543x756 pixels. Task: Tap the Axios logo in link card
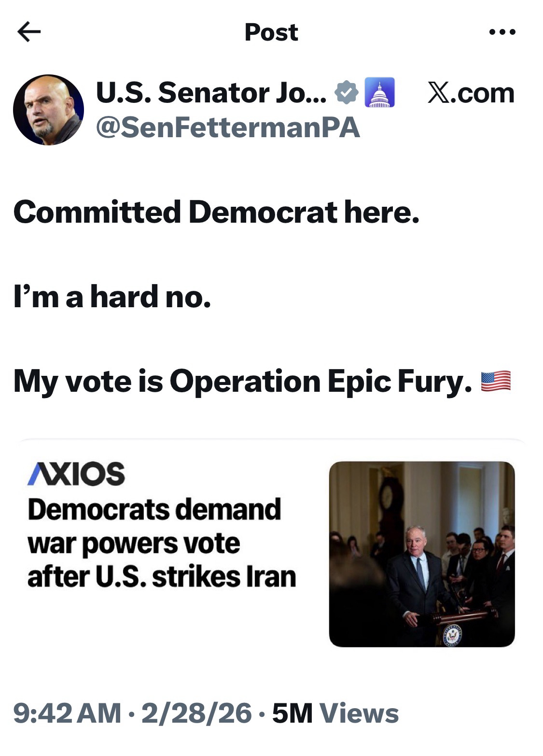click(77, 473)
